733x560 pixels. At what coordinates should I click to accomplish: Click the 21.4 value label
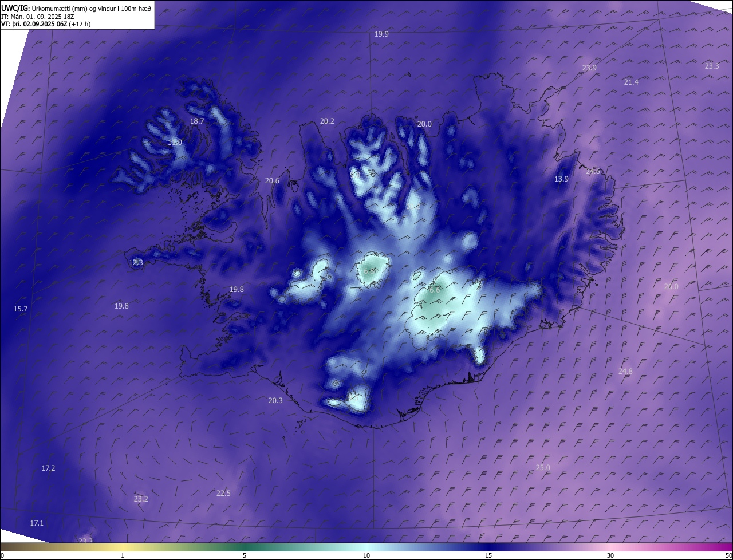point(631,82)
